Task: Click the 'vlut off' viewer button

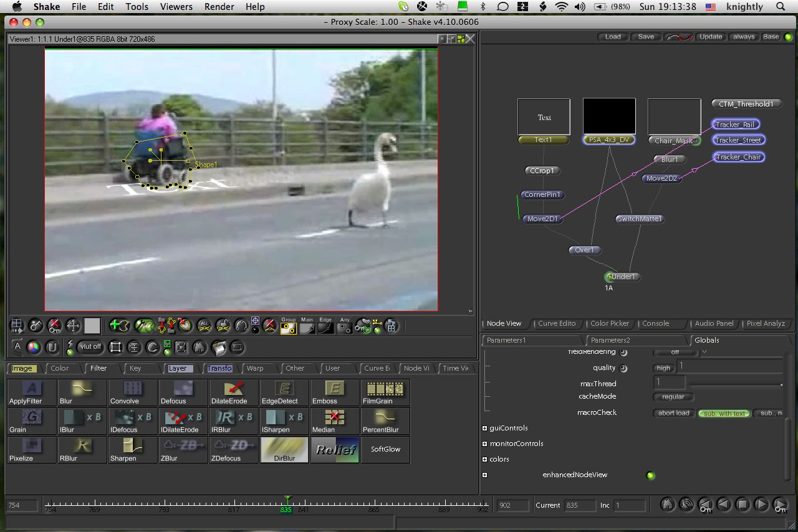Action: point(91,347)
